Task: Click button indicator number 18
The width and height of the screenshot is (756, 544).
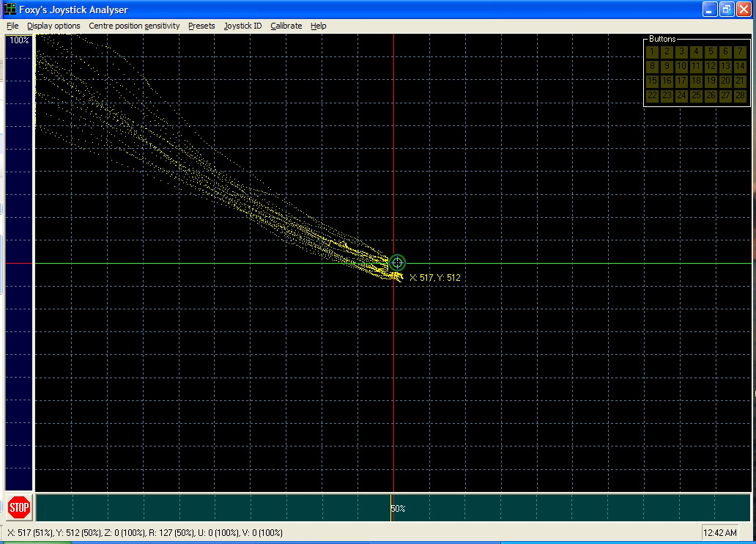Action: click(696, 81)
